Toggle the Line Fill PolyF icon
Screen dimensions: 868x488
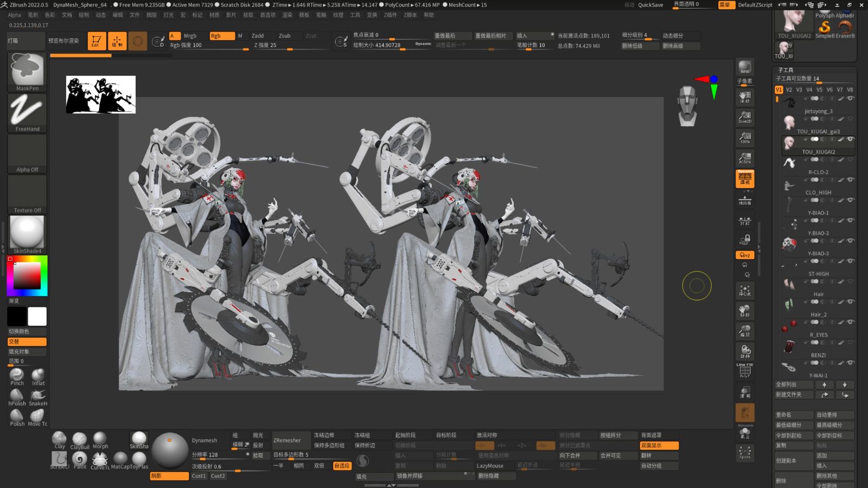745,371
